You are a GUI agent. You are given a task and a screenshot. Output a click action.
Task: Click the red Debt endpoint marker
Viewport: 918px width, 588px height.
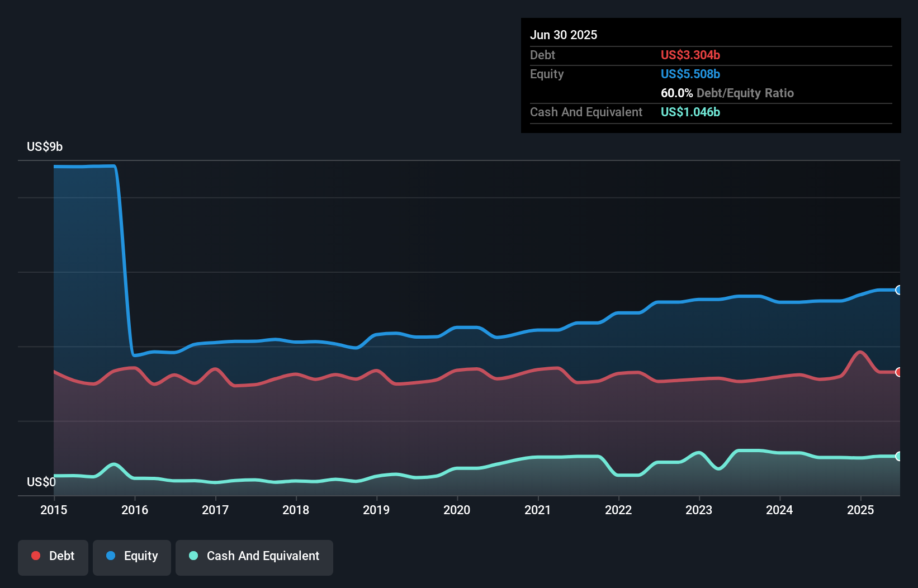coord(898,372)
